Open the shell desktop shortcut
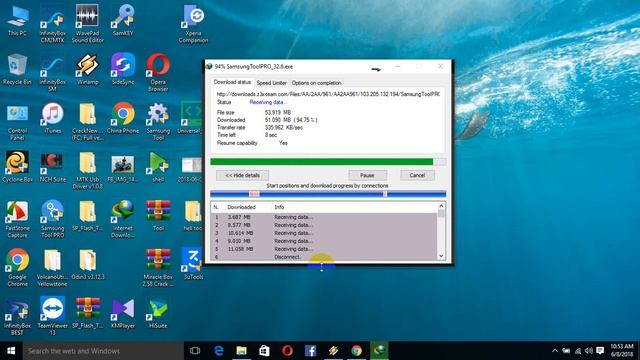This screenshot has width=640, height=360. 158,167
